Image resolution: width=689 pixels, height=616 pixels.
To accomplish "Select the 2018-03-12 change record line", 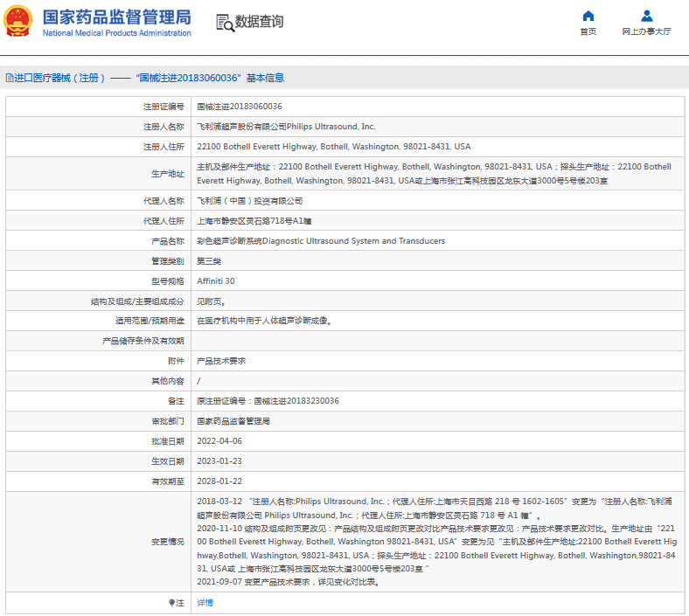I will click(x=435, y=508).
